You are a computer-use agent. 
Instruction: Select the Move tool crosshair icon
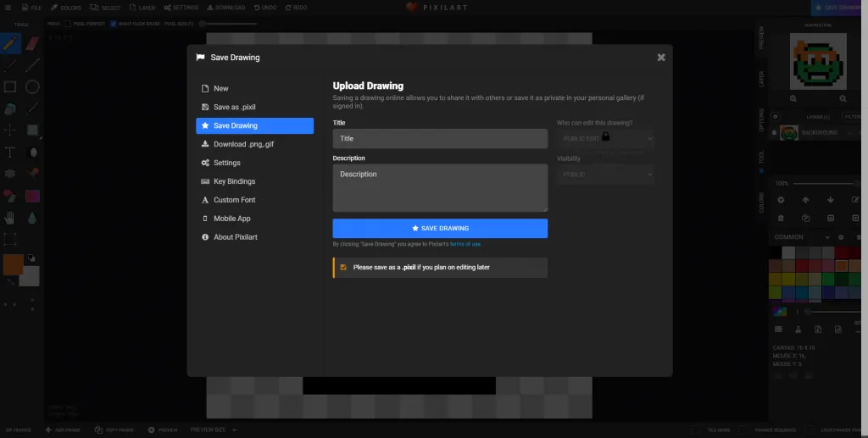click(10, 130)
